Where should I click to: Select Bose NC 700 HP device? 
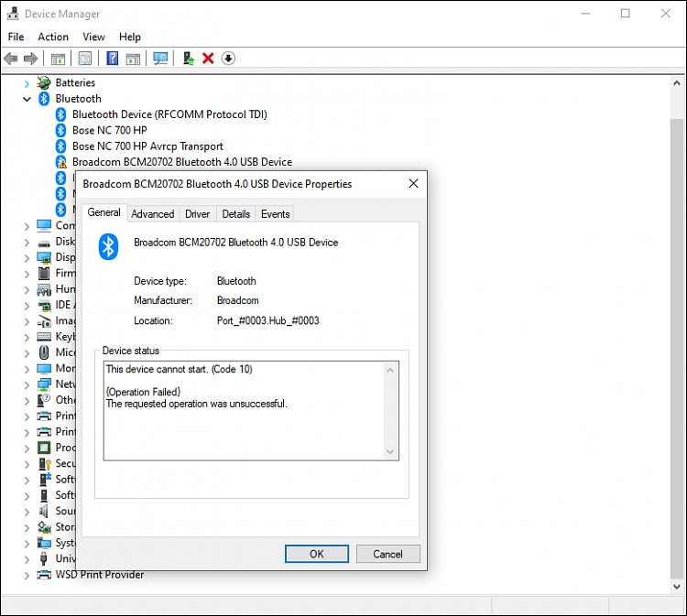coord(110,131)
